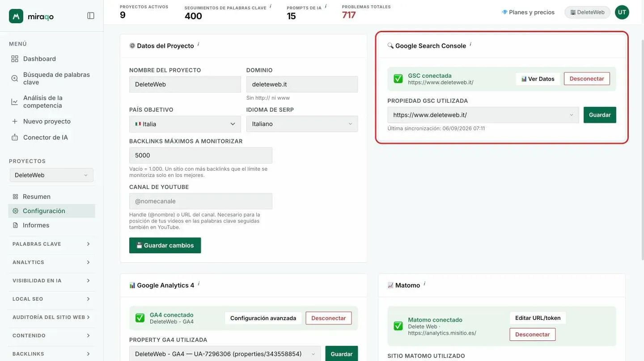Open the Property GA4 utilizada dropdown
This screenshot has width=644, height=361.
point(225,354)
